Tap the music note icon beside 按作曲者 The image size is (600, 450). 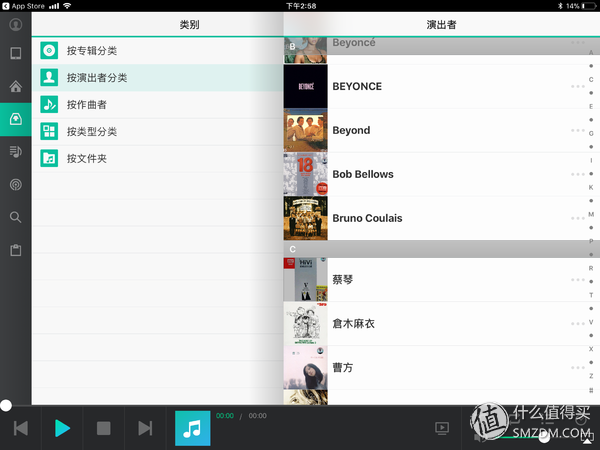49,104
